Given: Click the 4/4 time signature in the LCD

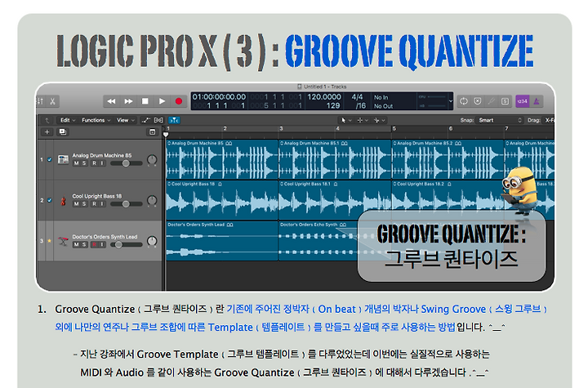Looking at the screenshot, I should [357, 97].
